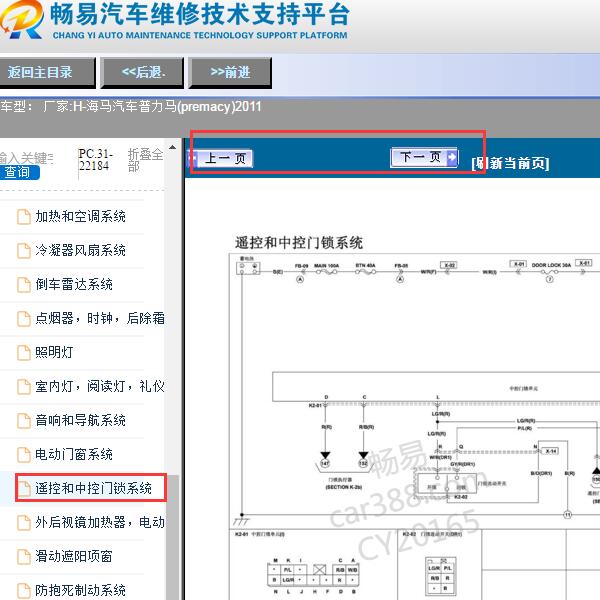Click 折叠全部 to collapse all items

point(145,160)
